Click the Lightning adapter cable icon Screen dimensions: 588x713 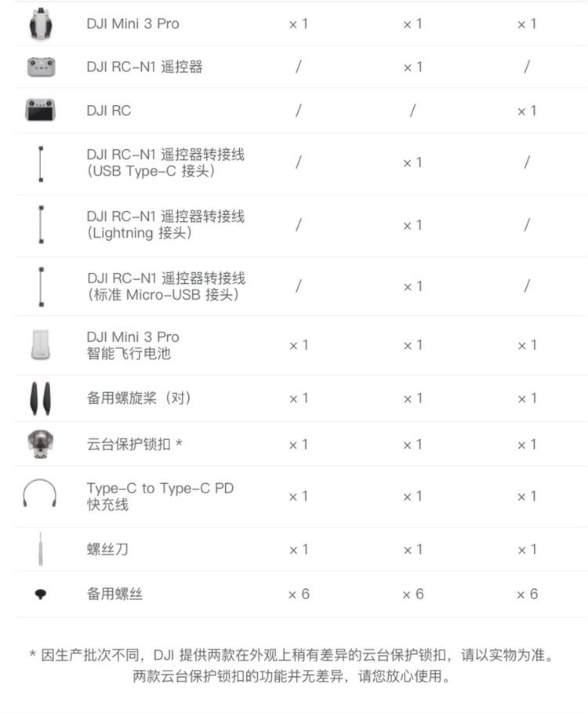[41, 224]
